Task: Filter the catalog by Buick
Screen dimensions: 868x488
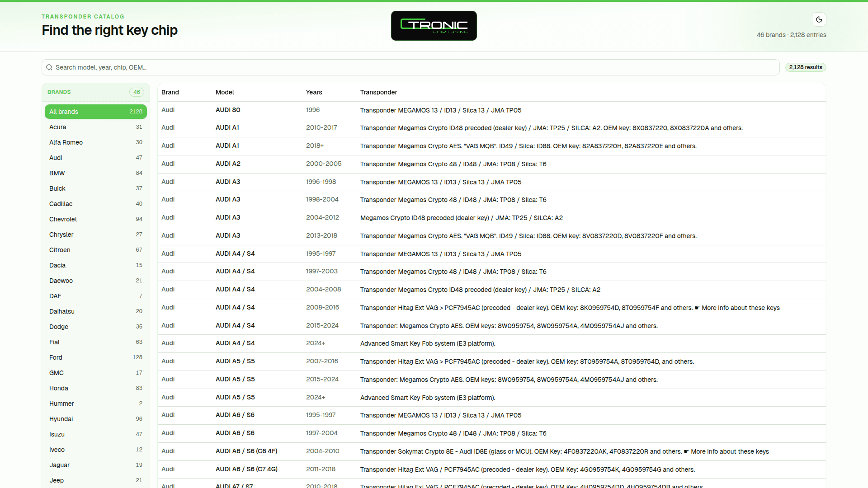Action: (x=96, y=188)
